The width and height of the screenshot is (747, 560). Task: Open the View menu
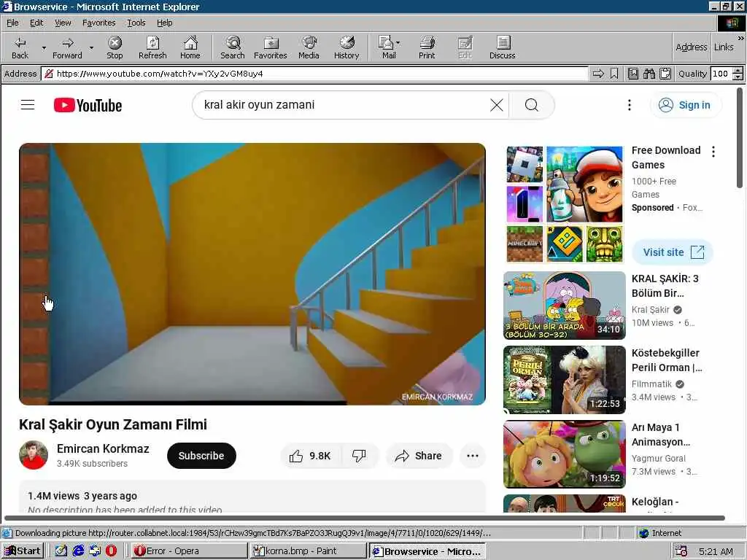point(63,23)
